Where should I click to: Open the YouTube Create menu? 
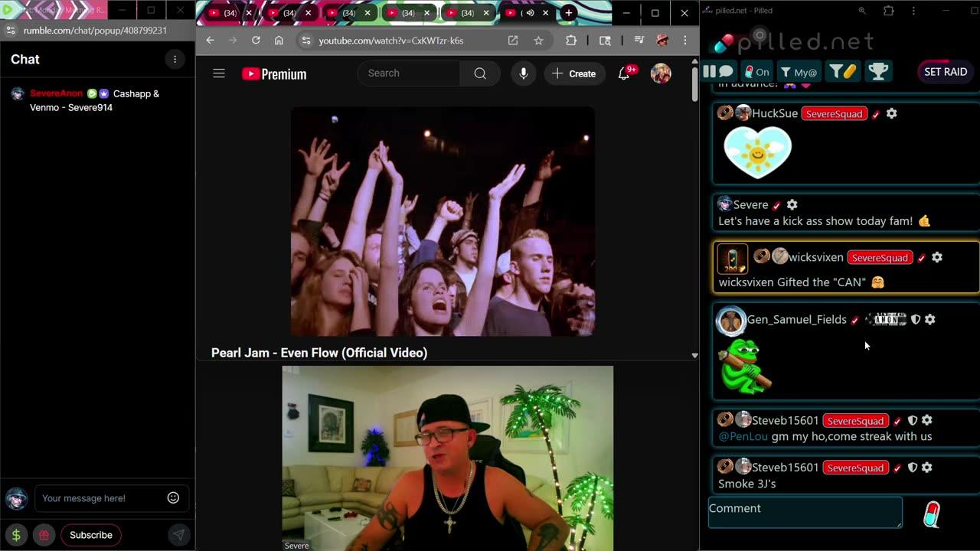573,73
